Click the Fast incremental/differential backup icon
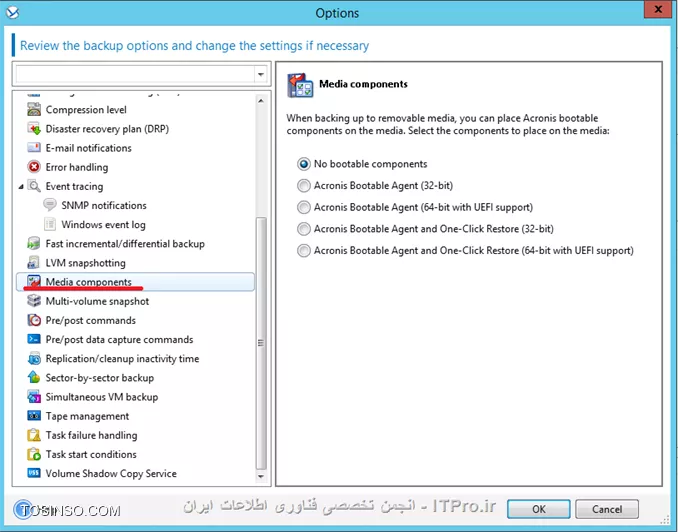This screenshot has width=678, height=532. click(x=34, y=244)
